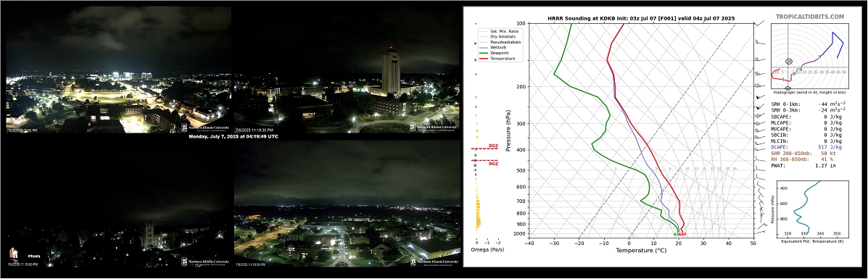Click the lower red DGZ marker

click(485, 162)
